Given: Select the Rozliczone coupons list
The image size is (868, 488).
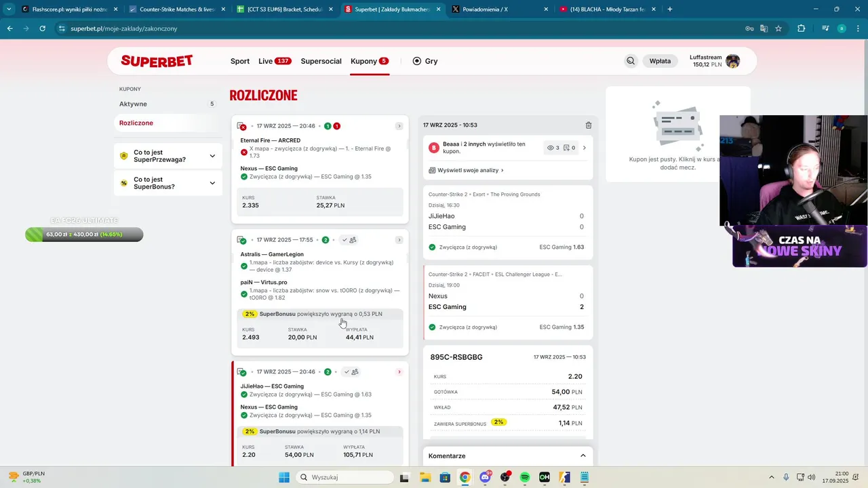Looking at the screenshot, I should point(168,123).
